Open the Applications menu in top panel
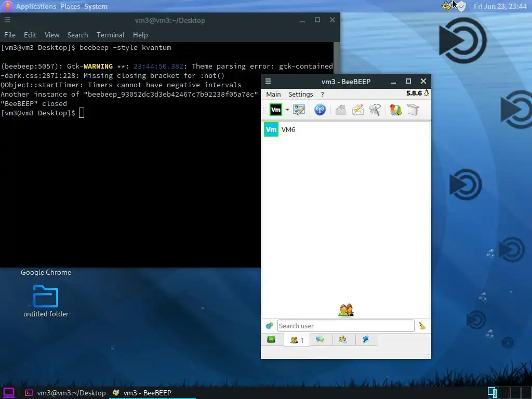The height and width of the screenshot is (399, 532). pyautogui.click(x=36, y=6)
